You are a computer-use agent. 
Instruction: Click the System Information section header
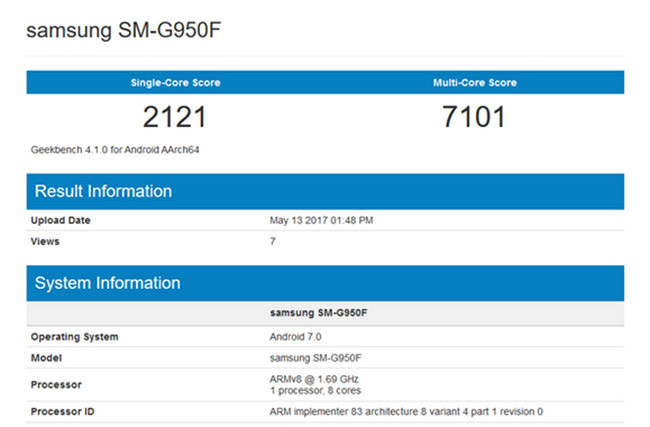click(108, 283)
